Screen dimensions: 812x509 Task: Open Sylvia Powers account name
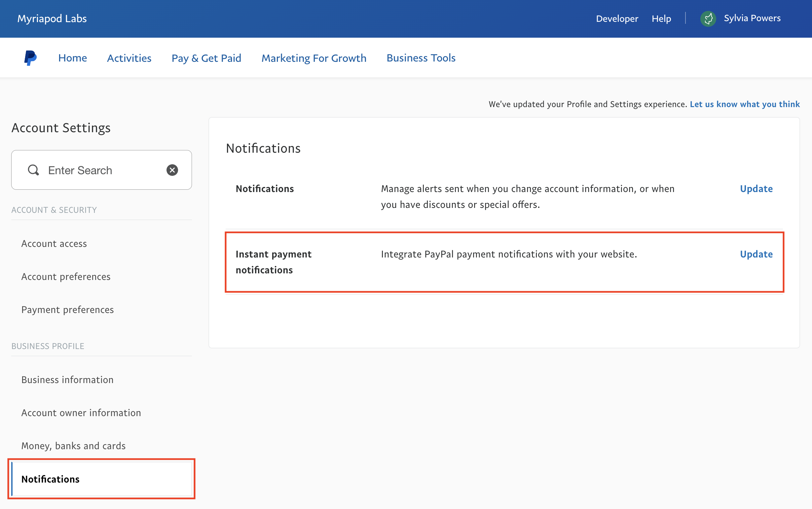(x=752, y=18)
